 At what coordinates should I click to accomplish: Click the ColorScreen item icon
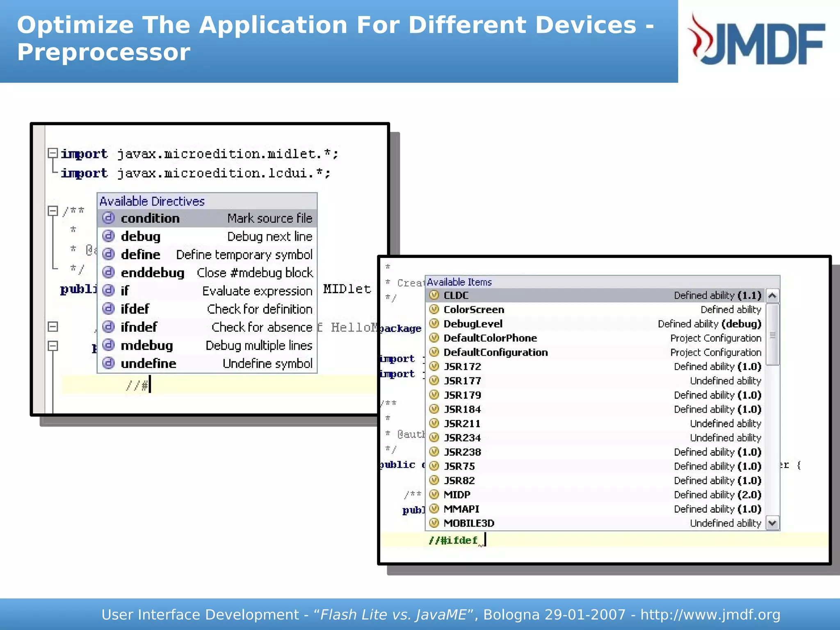pyautogui.click(x=434, y=309)
